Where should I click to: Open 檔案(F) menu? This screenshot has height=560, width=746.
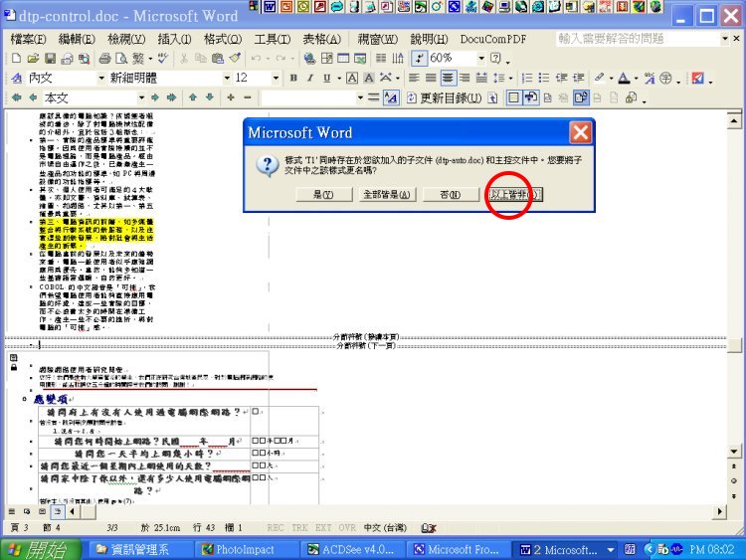pyautogui.click(x=28, y=39)
